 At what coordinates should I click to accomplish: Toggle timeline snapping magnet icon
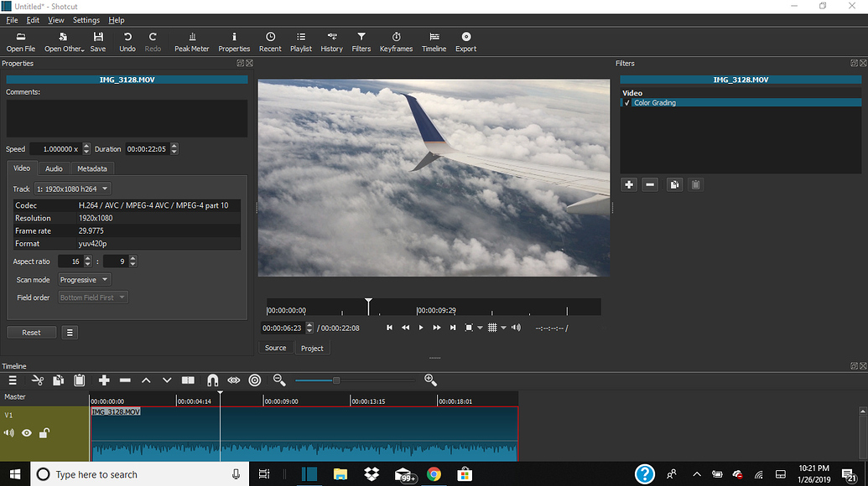(x=212, y=380)
